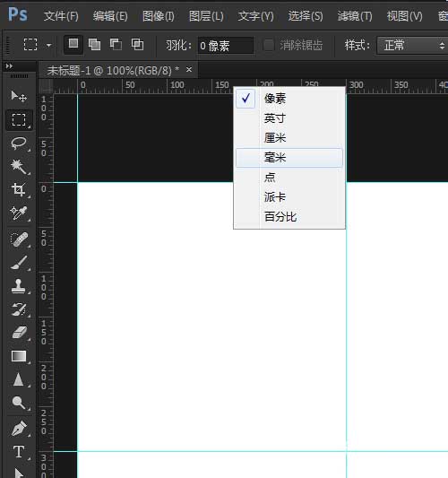Open the 编辑(E) menu
The width and height of the screenshot is (448, 478).
tap(110, 16)
